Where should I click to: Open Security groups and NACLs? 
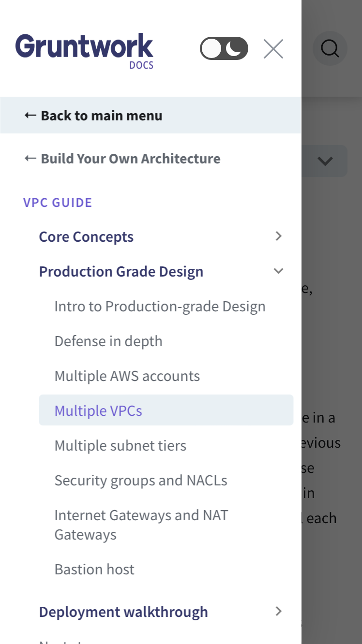click(140, 481)
